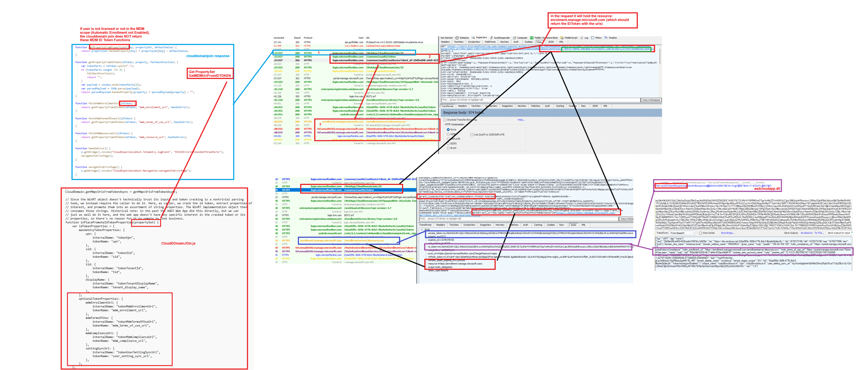Focus the Find box under raw request headers
The width and height of the screenshot is (868, 370).
[x=540, y=100]
